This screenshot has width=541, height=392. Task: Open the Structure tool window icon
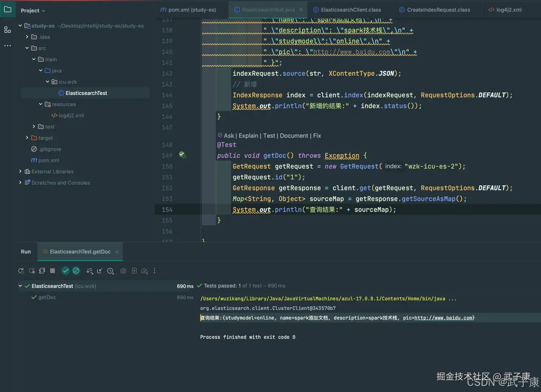tap(7, 30)
